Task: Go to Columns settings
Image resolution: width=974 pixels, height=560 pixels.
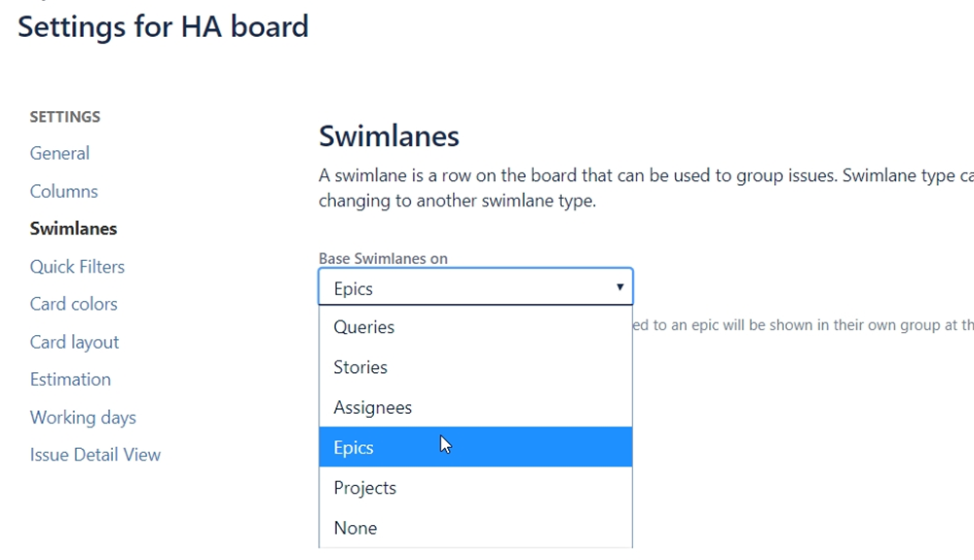Action: click(x=63, y=191)
